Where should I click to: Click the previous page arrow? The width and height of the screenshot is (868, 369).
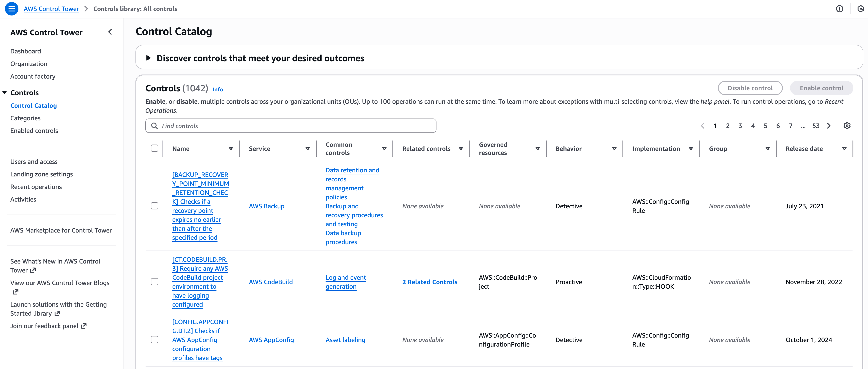pyautogui.click(x=703, y=126)
